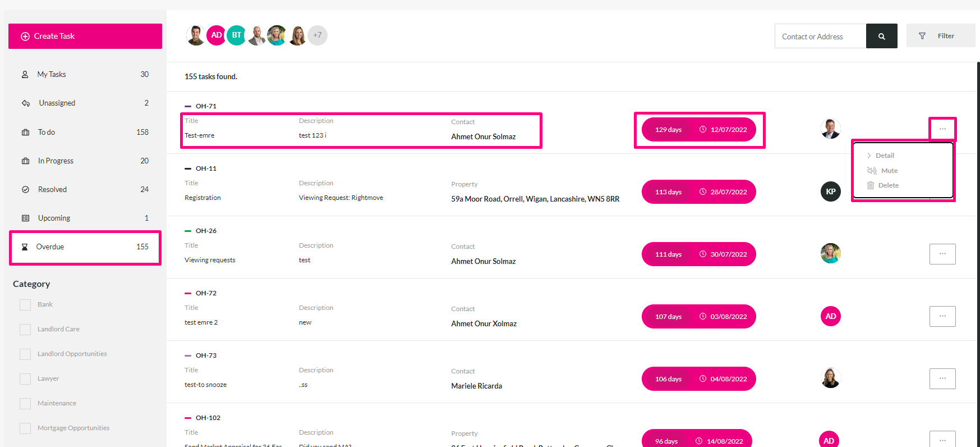Click the My Tasks person icon
This screenshot has width=980, height=447.
[25, 74]
